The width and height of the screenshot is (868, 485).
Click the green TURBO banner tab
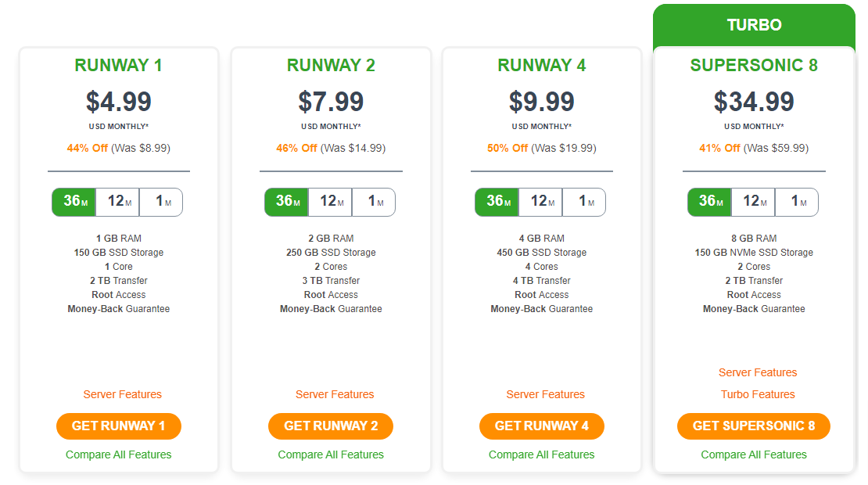754,26
